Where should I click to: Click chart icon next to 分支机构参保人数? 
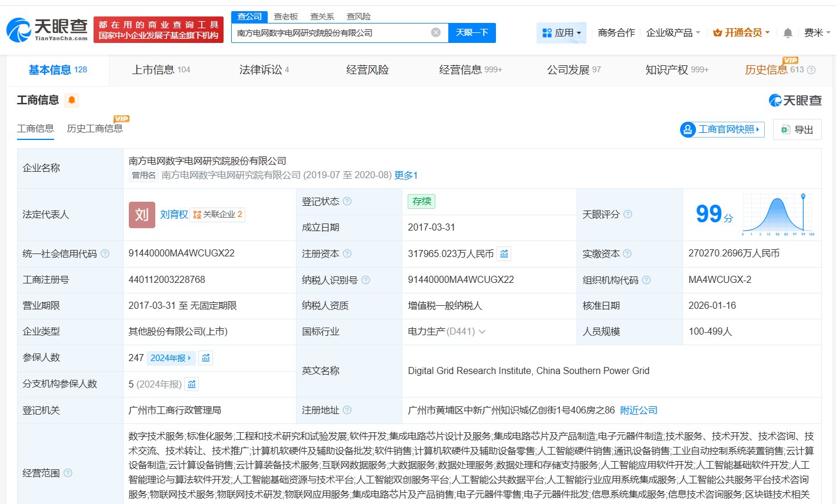tap(191, 384)
